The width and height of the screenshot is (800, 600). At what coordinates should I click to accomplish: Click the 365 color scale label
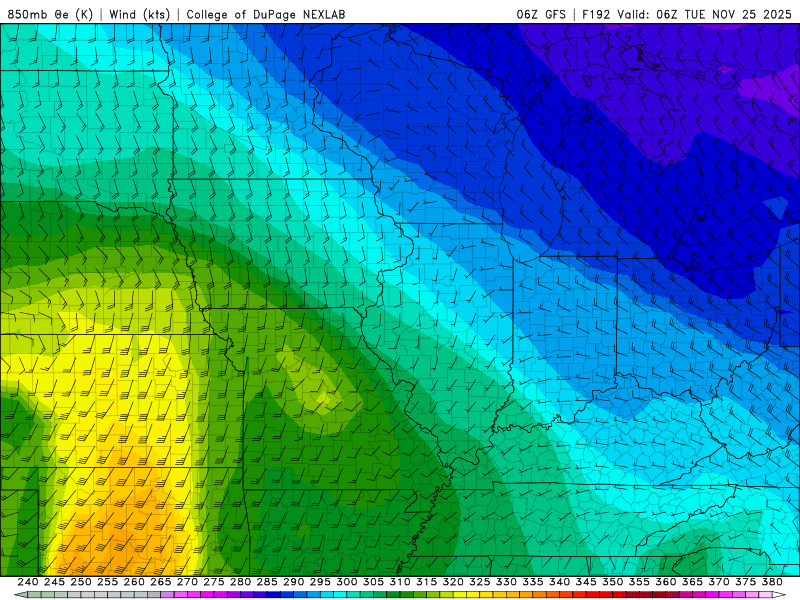[692, 582]
